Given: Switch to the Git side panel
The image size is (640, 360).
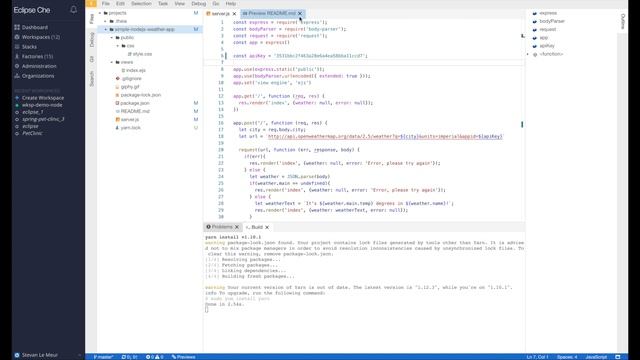Looking at the screenshot, I should click(91, 59).
